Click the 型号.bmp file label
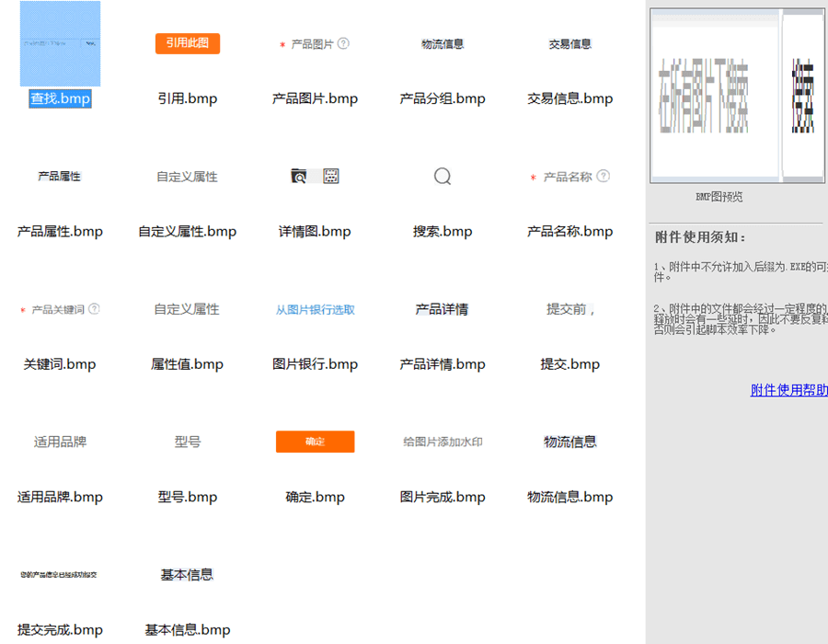The width and height of the screenshot is (828, 644). (x=188, y=497)
